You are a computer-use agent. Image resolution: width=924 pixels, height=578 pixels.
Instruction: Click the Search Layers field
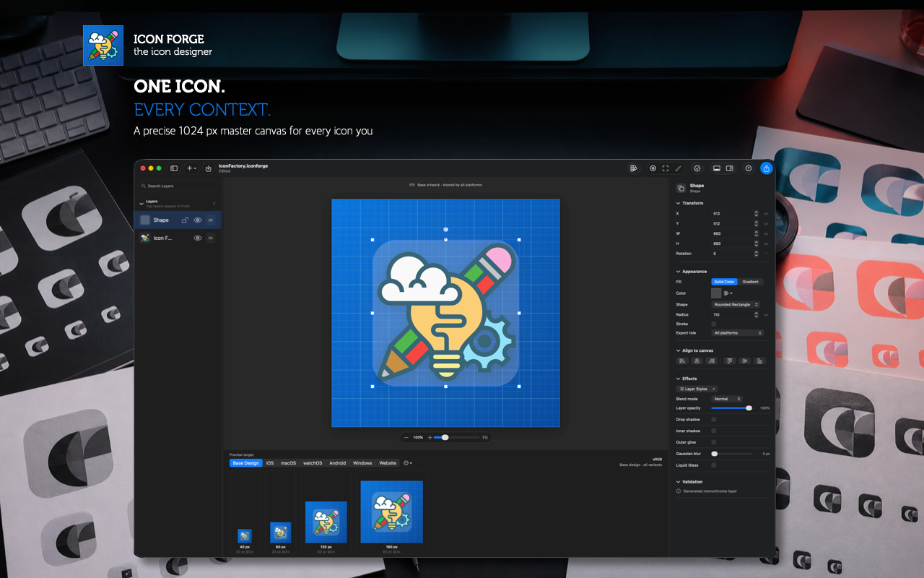coord(178,186)
